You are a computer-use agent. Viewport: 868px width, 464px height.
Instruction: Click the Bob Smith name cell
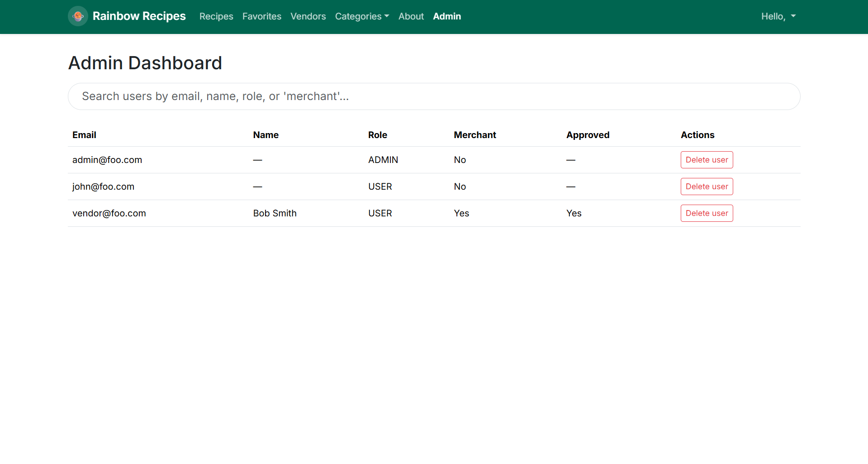tap(275, 213)
